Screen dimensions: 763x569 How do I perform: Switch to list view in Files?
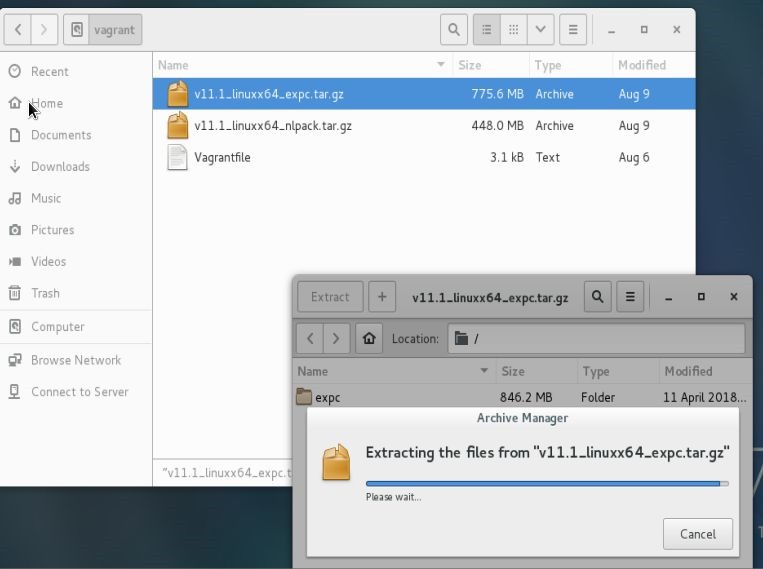485,30
